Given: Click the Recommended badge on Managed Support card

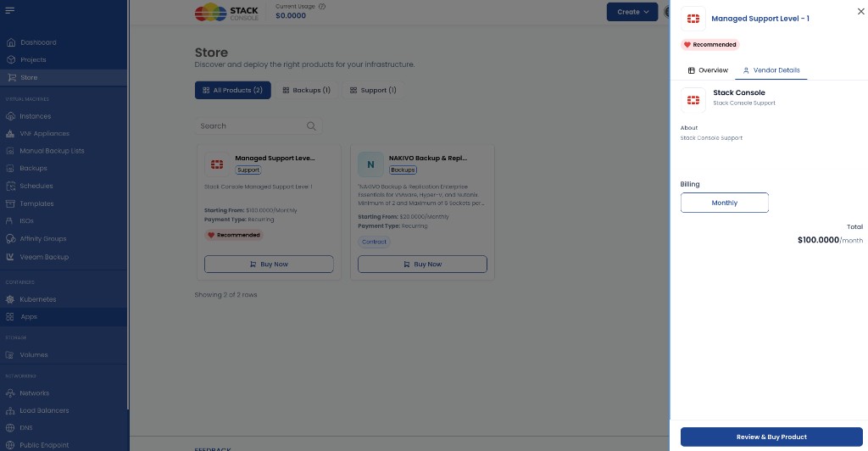Looking at the screenshot, I should point(234,235).
